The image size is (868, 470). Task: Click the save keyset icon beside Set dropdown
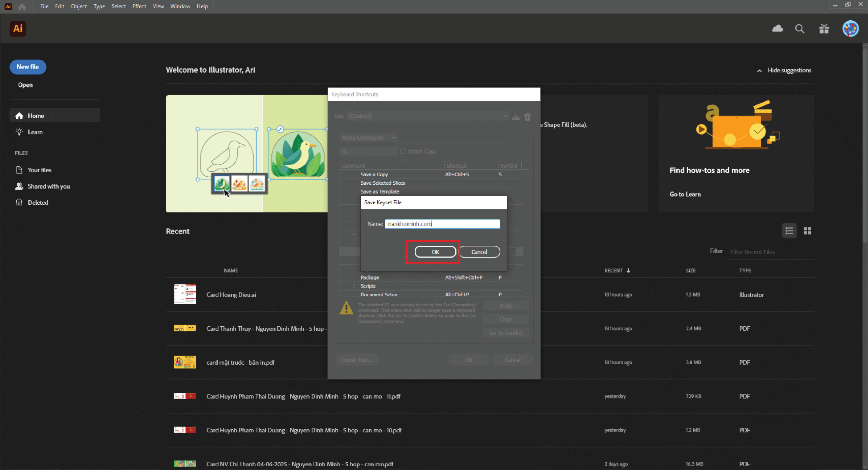coord(516,117)
